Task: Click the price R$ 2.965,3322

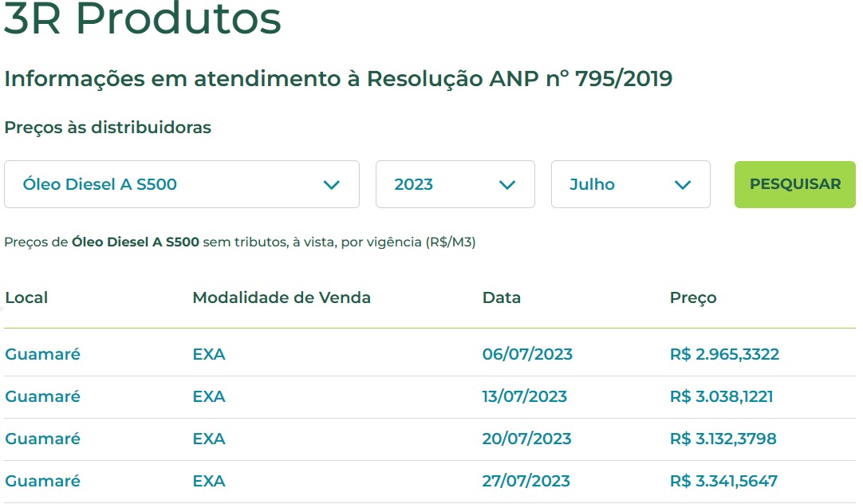Action: click(x=724, y=355)
